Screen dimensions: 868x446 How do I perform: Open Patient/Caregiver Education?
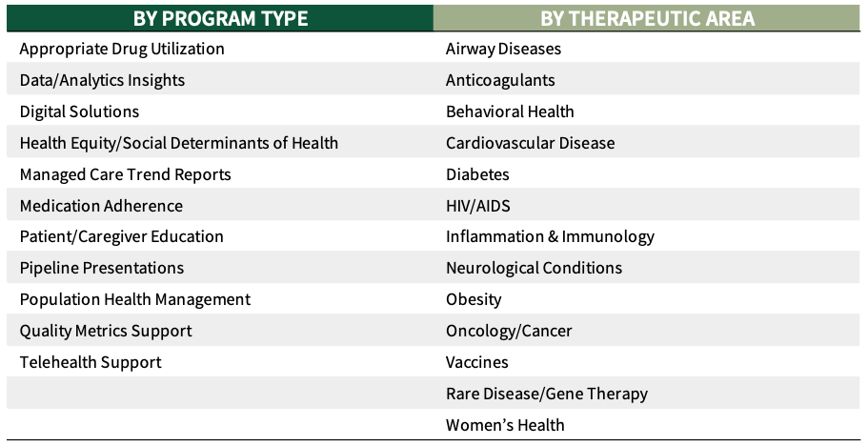click(x=121, y=236)
